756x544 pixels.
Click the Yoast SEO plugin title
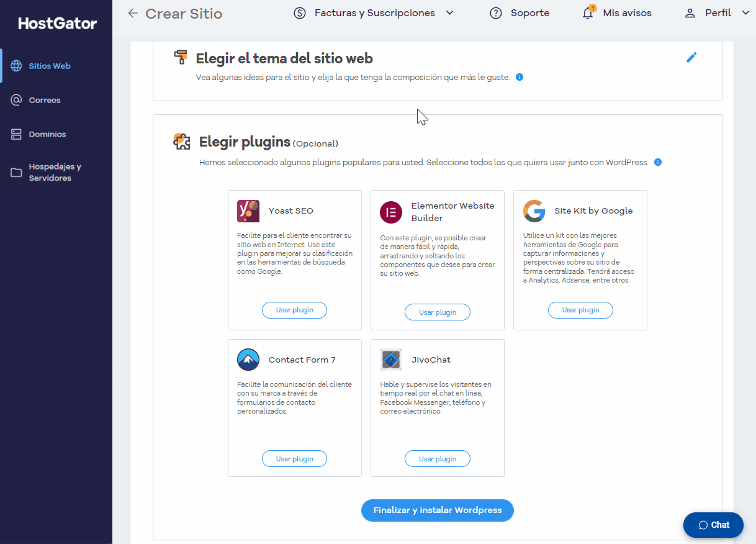[x=291, y=211]
